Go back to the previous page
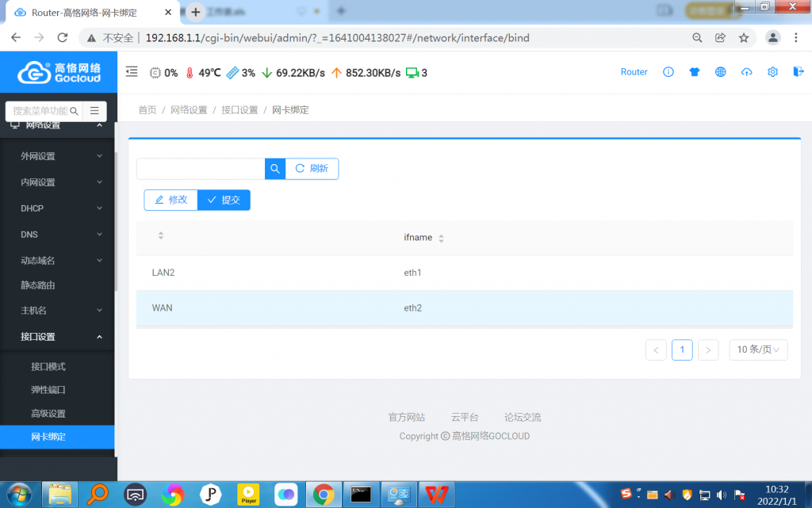This screenshot has width=812, height=508. 16,38
